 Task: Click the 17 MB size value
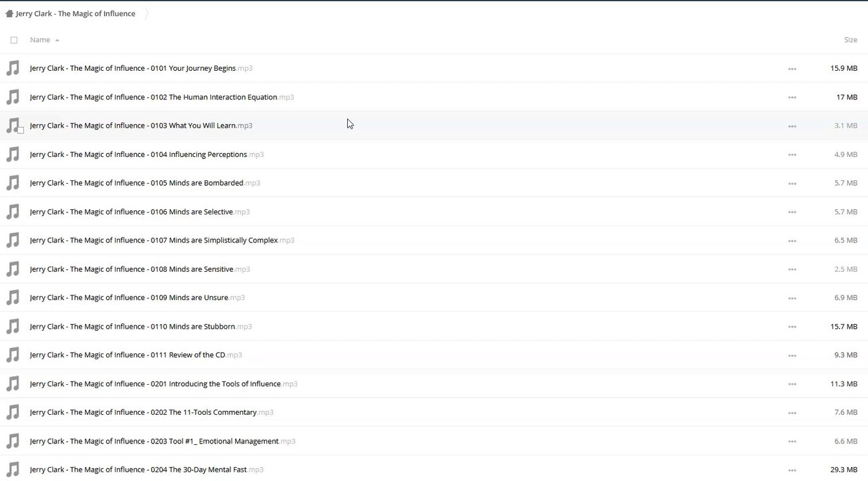847,97
